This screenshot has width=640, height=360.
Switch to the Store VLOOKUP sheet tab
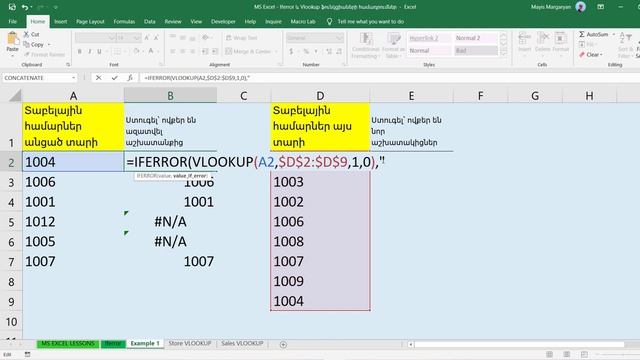(189, 344)
